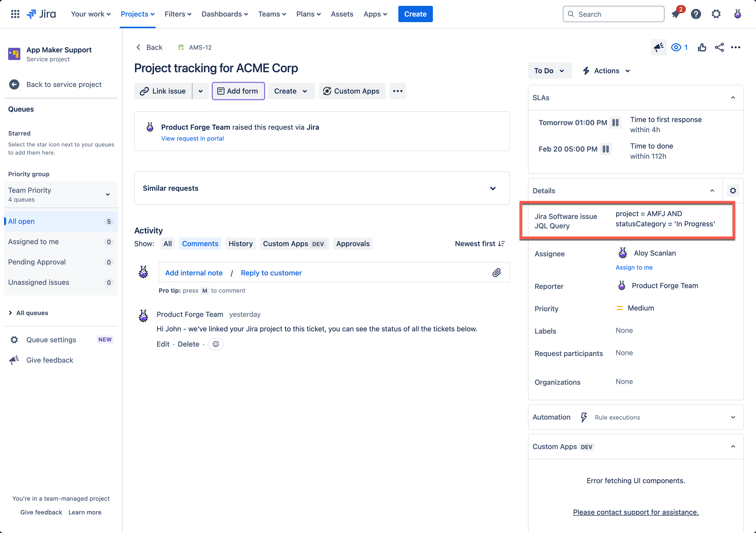Switch to Custom Apps activity tab

tap(294, 244)
